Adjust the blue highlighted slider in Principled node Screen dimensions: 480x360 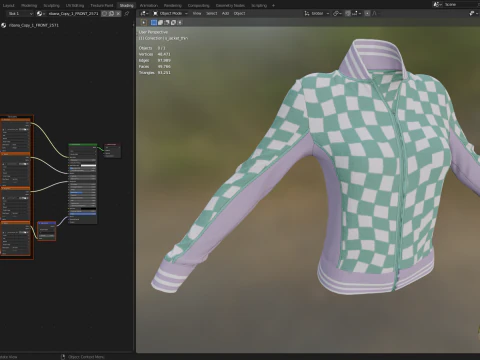tap(83, 214)
